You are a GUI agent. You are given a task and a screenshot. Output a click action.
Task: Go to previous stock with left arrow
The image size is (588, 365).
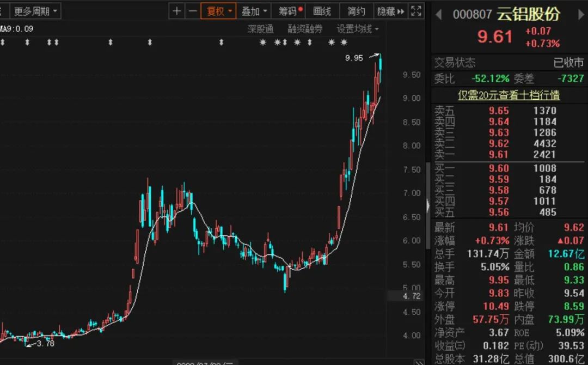439,15
